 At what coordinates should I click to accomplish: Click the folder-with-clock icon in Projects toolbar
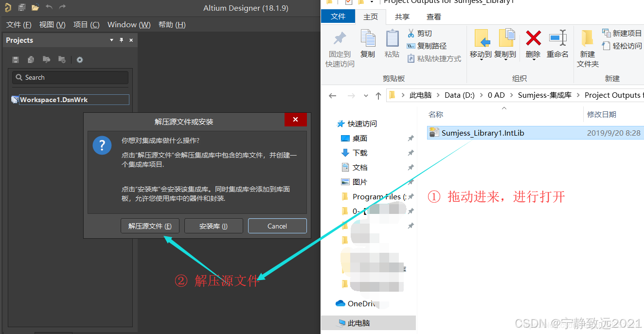[x=62, y=60]
